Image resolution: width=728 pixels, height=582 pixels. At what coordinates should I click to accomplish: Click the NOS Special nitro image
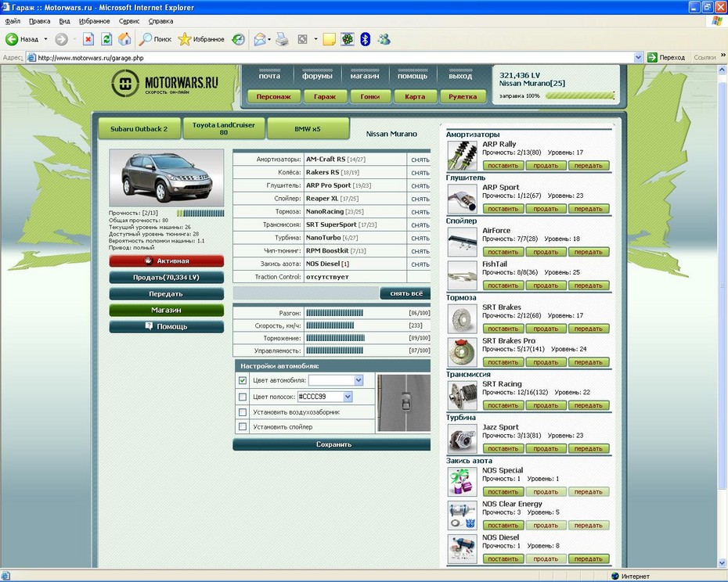pos(462,482)
